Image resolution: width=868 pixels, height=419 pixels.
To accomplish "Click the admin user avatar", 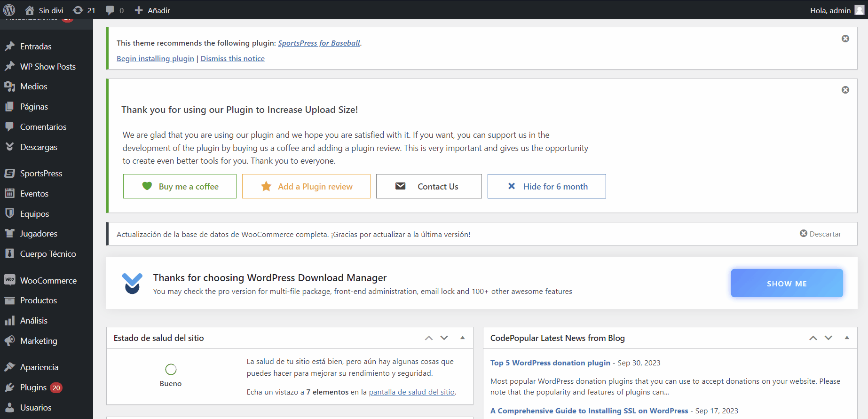I will click(859, 10).
